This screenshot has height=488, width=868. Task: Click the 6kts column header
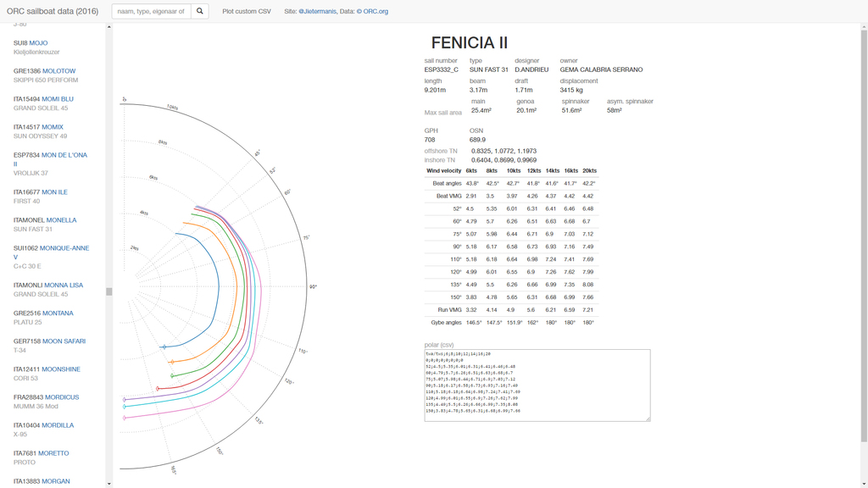(471, 170)
